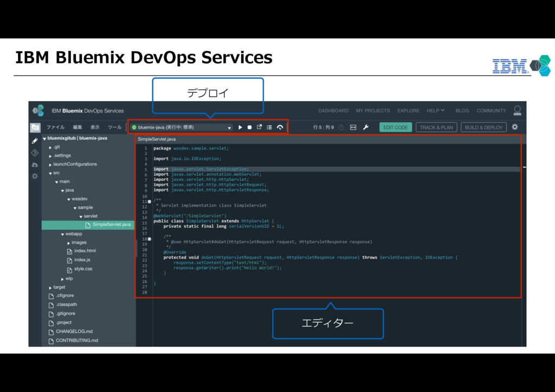Collapse the src folder
The image size is (555, 392).
pyautogui.click(x=50, y=173)
